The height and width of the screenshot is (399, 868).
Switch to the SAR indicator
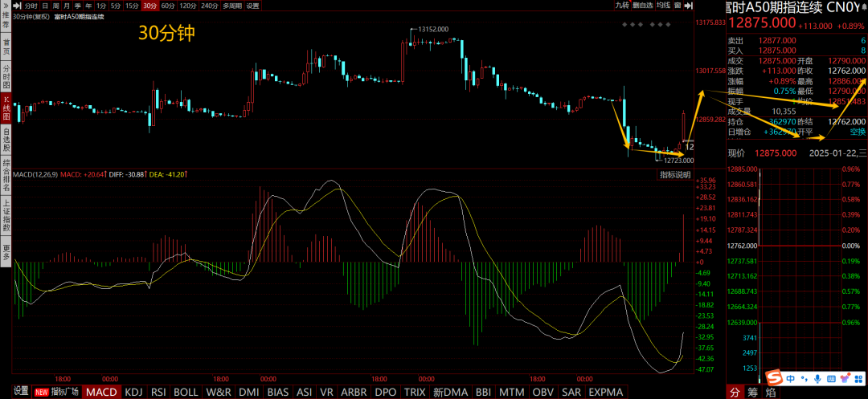pyautogui.click(x=571, y=392)
